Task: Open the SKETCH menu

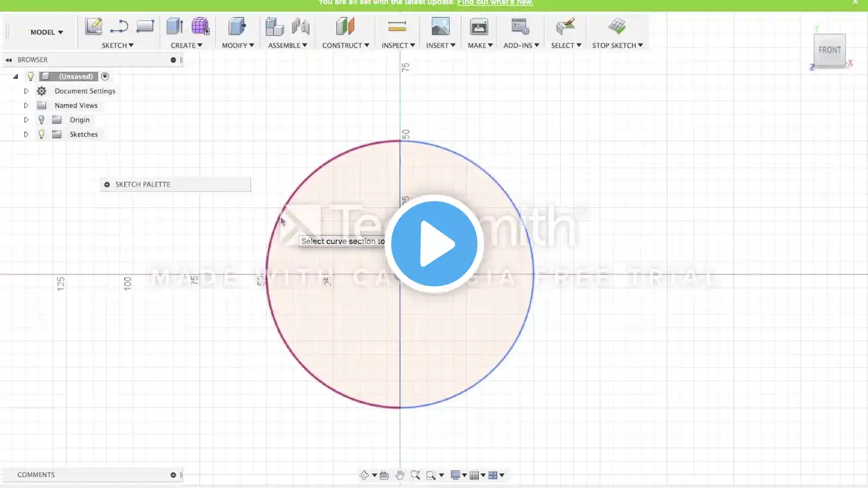Action: click(x=117, y=45)
